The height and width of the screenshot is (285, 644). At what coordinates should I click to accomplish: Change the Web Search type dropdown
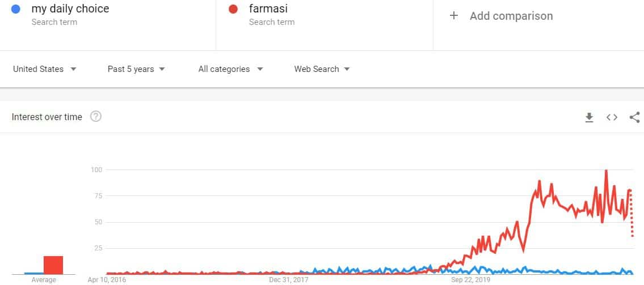[322, 69]
